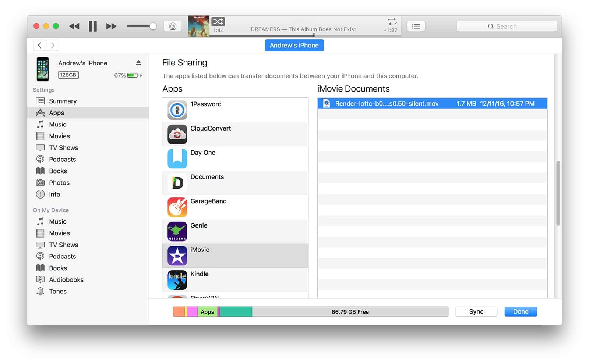Open Tones under On My Device
The height and width of the screenshot is (364, 589).
88,291
